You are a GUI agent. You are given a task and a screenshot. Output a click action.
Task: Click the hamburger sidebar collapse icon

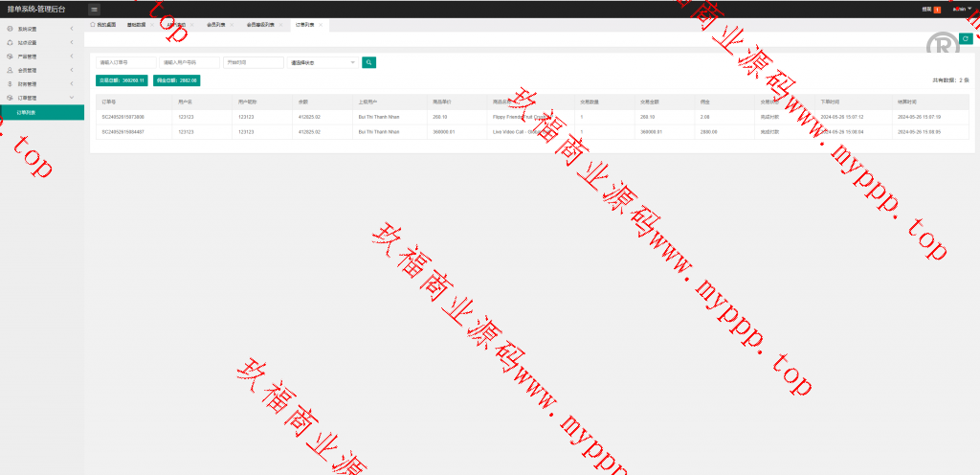[x=94, y=9]
